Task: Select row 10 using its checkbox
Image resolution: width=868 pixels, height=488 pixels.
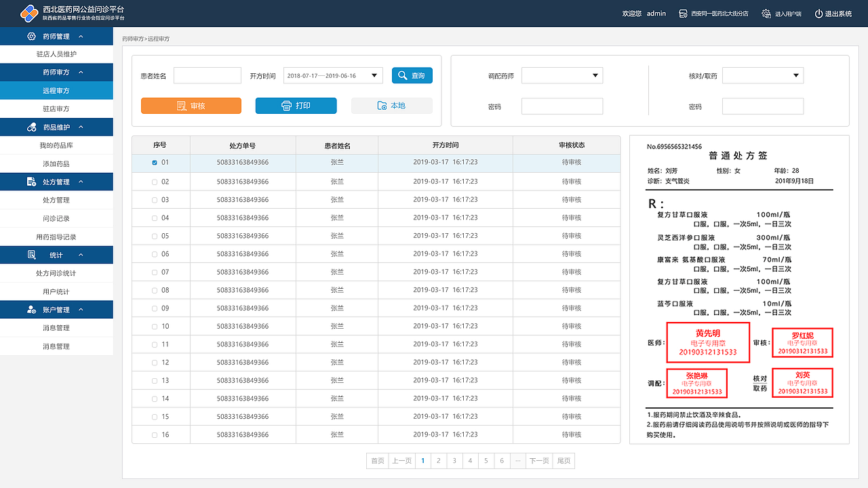Action: tap(155, 327)
